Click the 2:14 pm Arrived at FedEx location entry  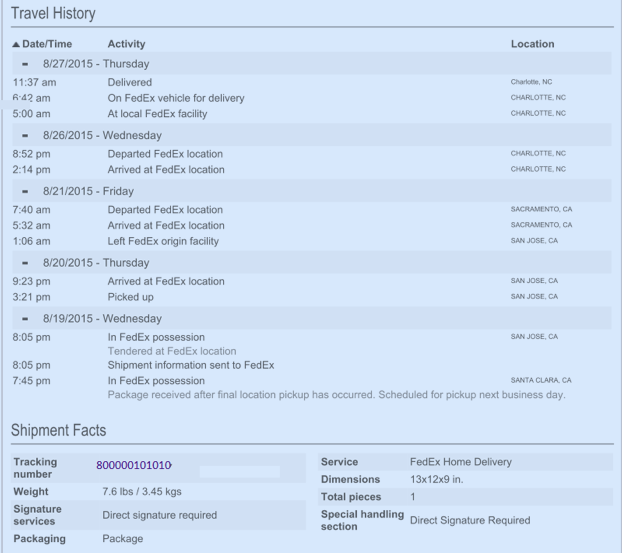[x=166, y=170]
